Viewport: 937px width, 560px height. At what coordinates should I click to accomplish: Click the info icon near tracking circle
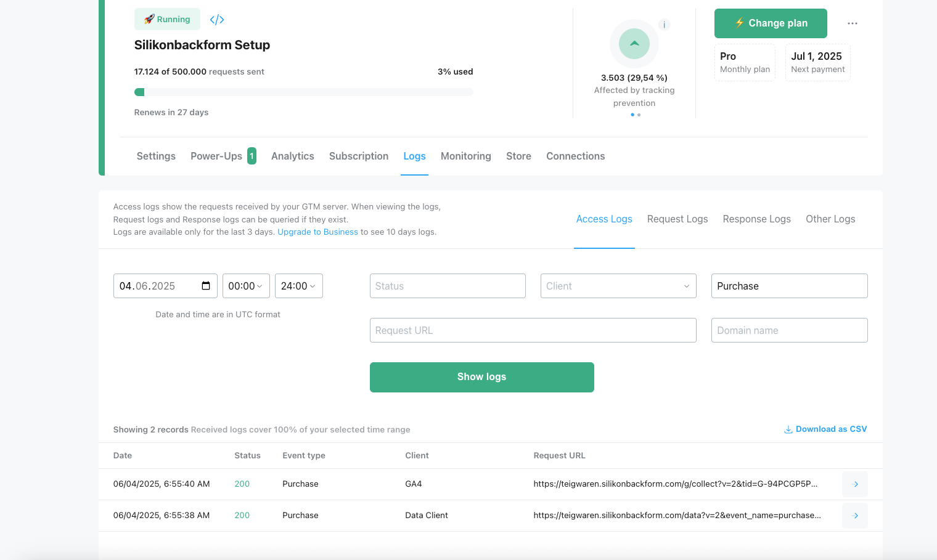pos(664,25)
